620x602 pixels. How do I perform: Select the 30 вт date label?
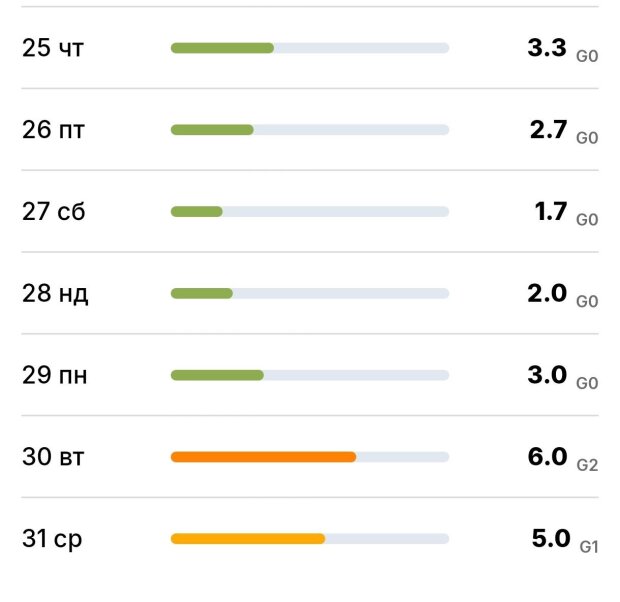point(53,458)
